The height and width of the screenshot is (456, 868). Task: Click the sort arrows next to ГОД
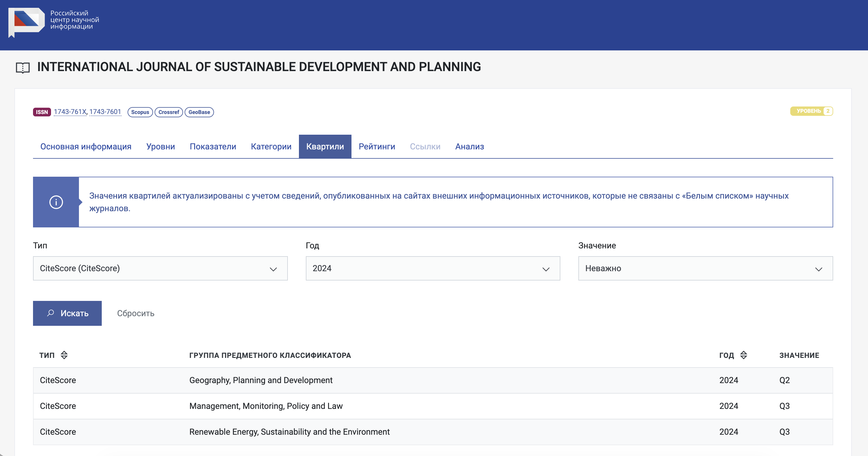(743, 355)
